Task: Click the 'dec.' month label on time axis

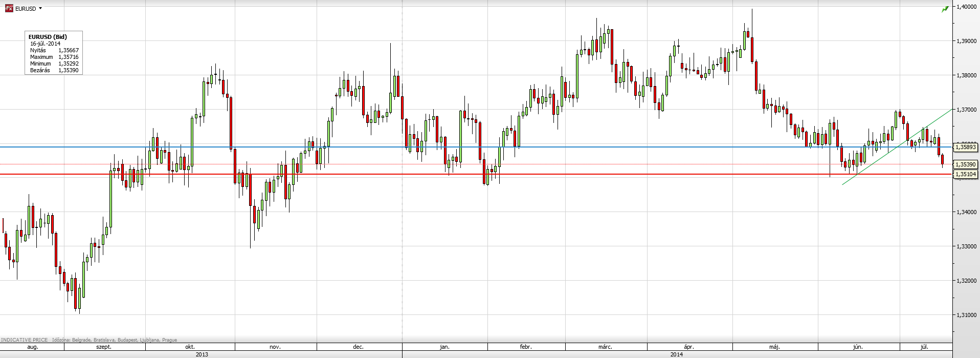Action: 358,347
